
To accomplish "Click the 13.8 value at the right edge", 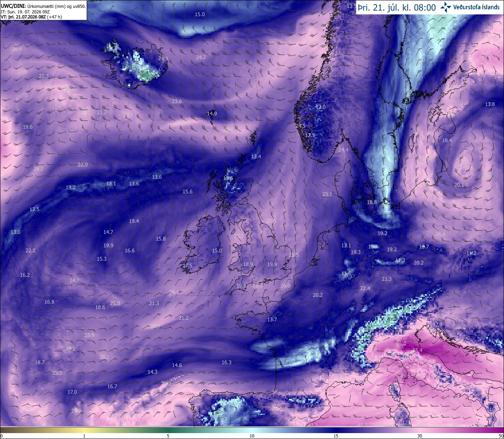I will click(490, 104).
